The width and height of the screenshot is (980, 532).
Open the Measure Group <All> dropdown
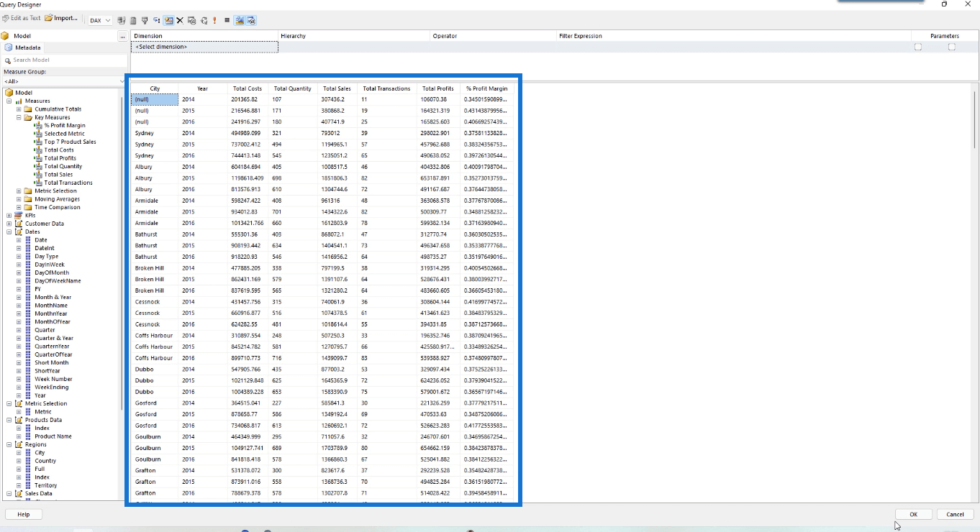pyautogui.click(x=63, y=81)
